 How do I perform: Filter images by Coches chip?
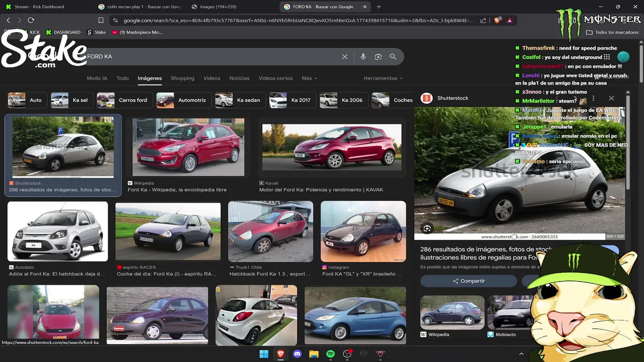pos(392,100)
